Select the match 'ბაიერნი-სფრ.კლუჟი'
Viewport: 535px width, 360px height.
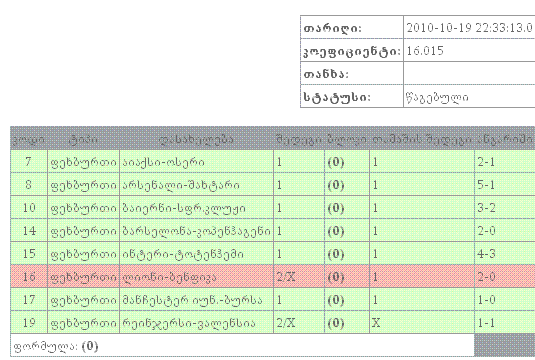pos(184,208)
